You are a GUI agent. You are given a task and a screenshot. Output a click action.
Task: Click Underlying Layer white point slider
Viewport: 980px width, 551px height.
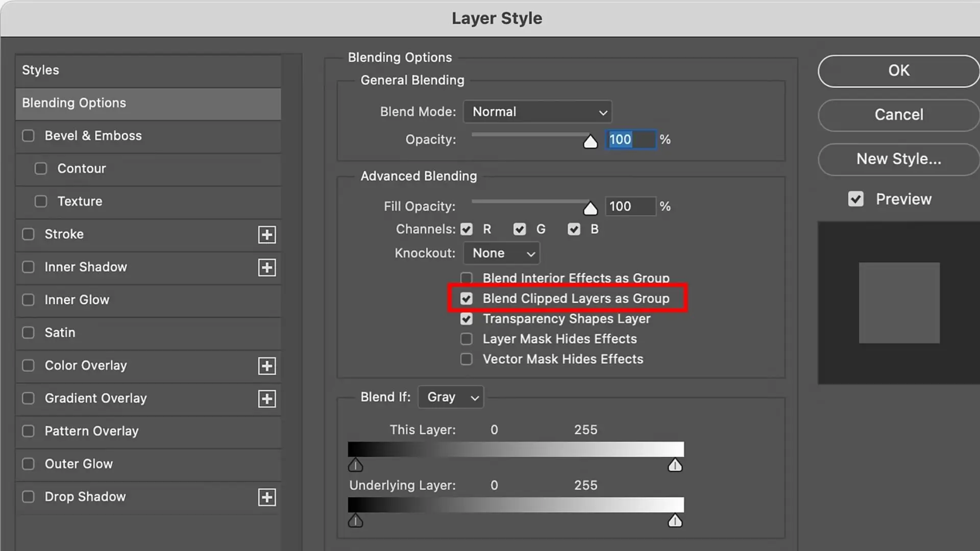point(675,520)
